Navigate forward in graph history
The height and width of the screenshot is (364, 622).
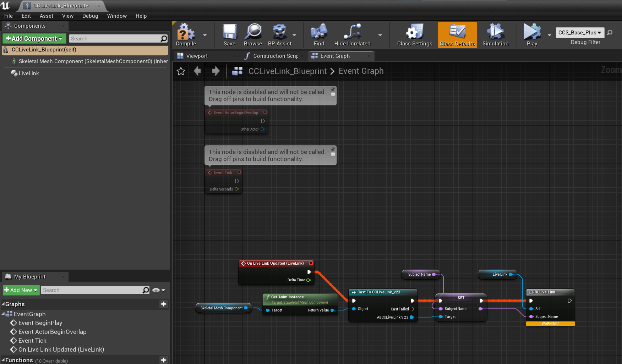pos(215,71)
